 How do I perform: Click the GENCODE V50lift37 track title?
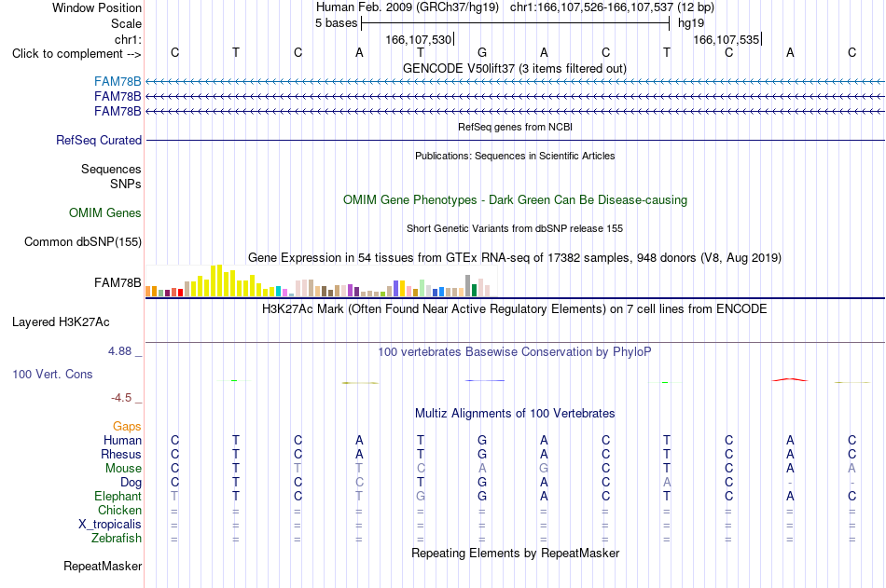pos(514,68)
